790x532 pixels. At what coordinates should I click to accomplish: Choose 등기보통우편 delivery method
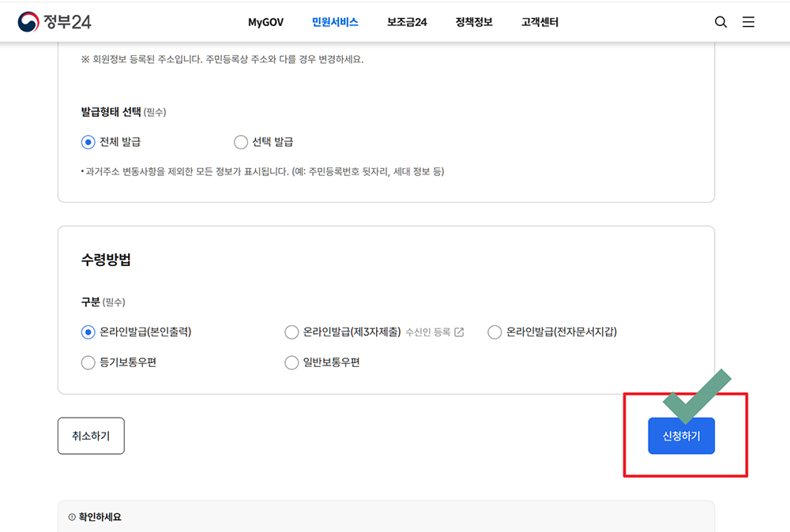coord(88,362)
